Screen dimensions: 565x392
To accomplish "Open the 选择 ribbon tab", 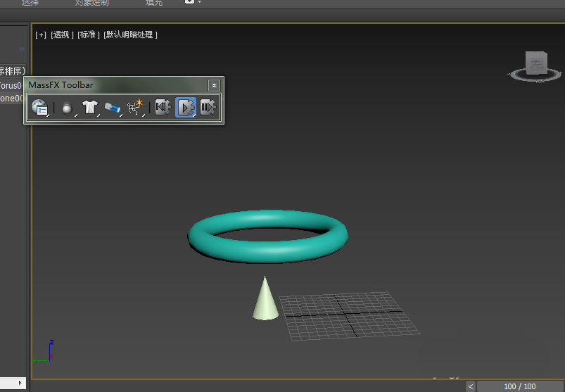I will [x=30, y=3].
